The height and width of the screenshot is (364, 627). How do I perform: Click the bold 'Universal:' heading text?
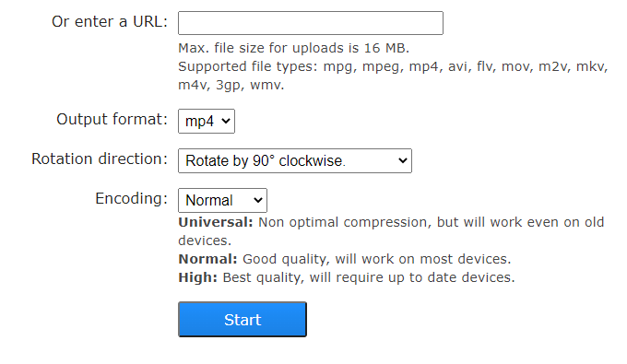pyautogui.click(x=216, y=222)
